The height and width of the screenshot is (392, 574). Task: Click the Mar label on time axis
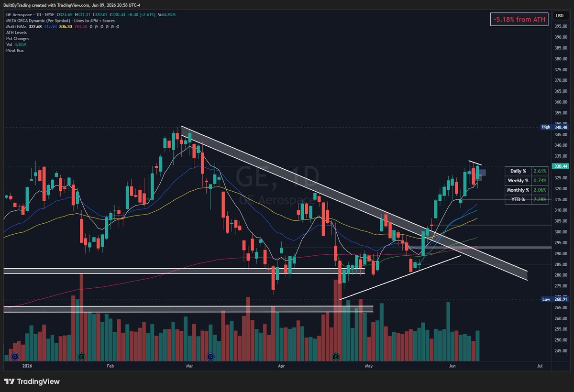[x=189, y=366]
